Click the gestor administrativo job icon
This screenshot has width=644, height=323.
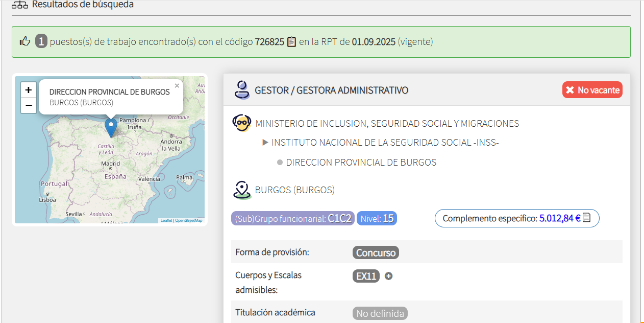click(242, 90)
